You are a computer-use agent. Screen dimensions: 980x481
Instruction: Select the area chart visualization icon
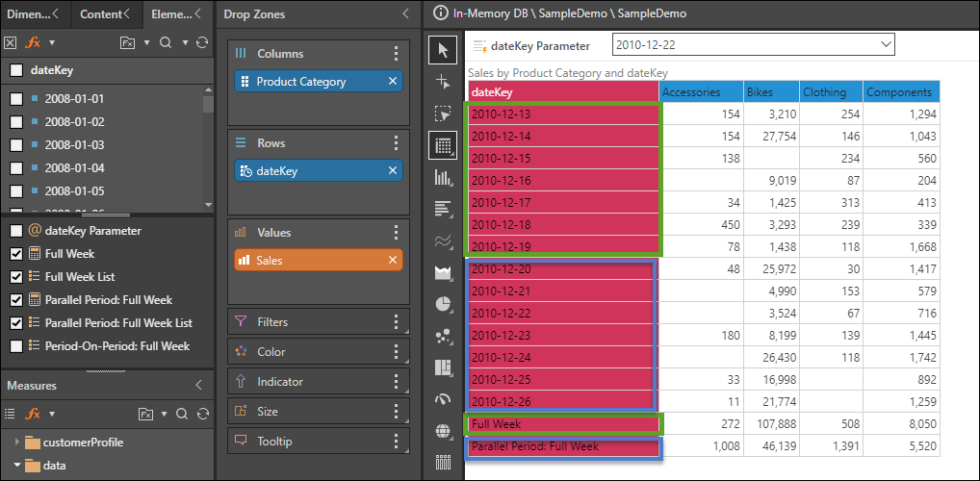[x=443, y=272]
